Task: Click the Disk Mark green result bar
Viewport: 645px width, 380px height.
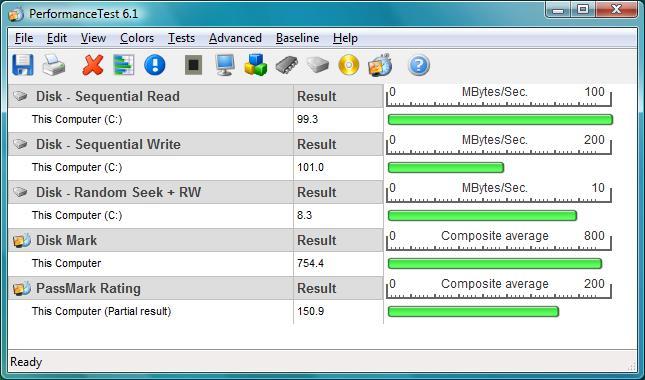Action: pos(495,264)
